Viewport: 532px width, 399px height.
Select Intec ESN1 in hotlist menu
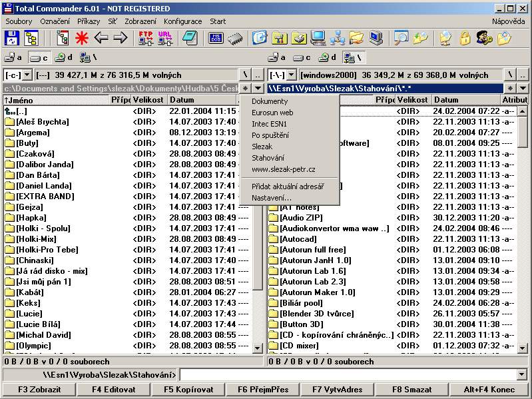(x=270, y=124)
